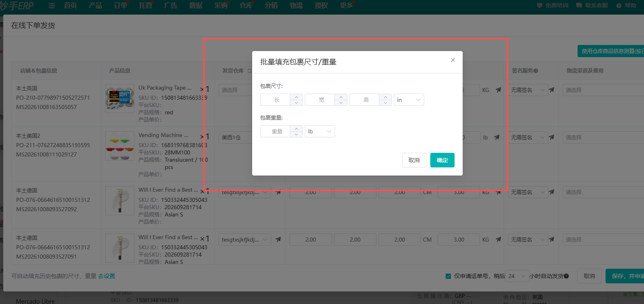Expand 无需签名 dropdown in Uk Packaging Tape row
The width and height of the screenshot is (644, 304).
click(528, 90)
